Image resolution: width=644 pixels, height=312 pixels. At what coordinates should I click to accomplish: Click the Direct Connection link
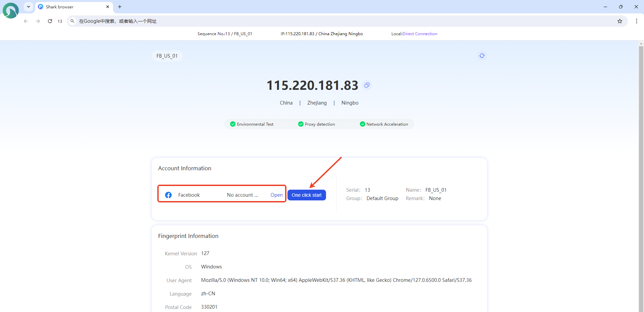tap(420, 34)
